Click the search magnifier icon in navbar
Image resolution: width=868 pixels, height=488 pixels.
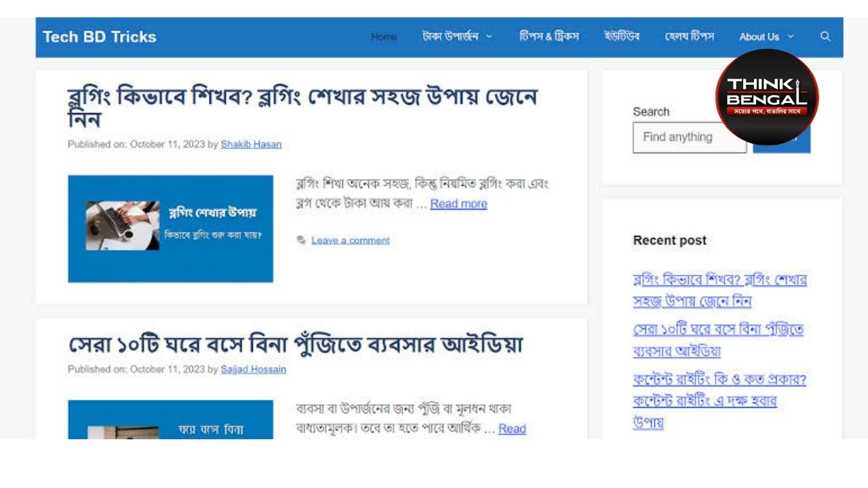(825, 37)
